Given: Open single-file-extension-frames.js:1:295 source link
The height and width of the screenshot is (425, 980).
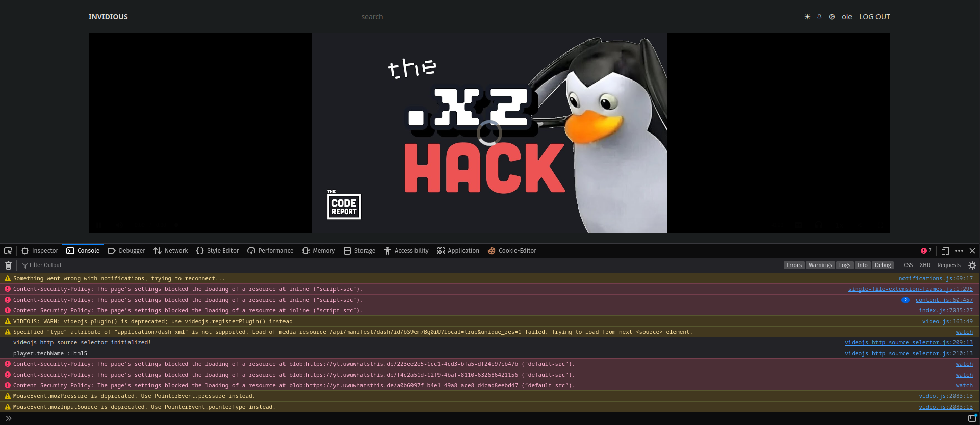Looking at the screenshot, I should coord(911,289).
